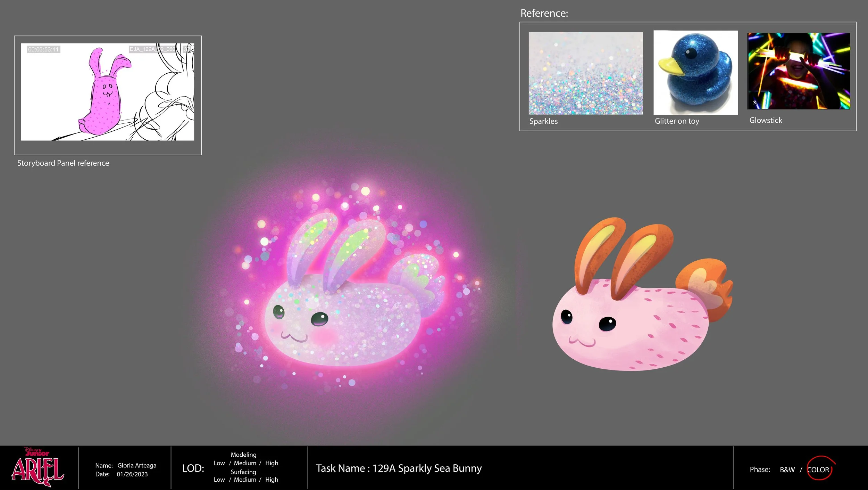Select the circled COLOR phase option
The width and height of the screenshot is (868, 490).
(x=818, y=470)
